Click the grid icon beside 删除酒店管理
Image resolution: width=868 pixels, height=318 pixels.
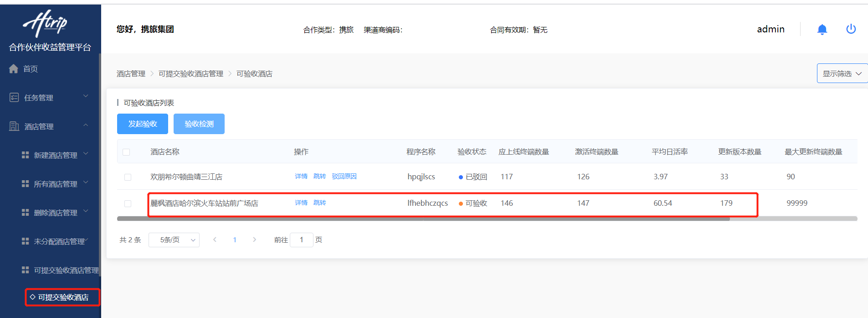(25, 213)
